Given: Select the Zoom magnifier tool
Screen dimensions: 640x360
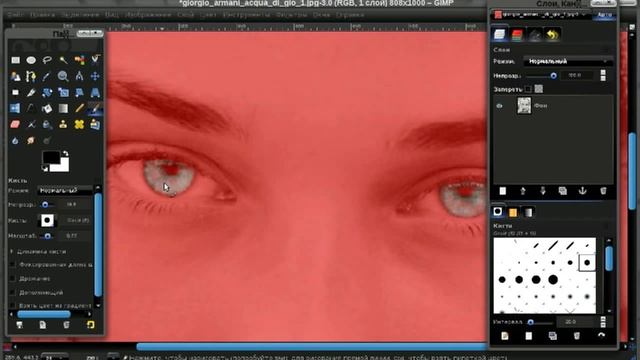Looking at the screenshot, I should [x=63, y=76].
